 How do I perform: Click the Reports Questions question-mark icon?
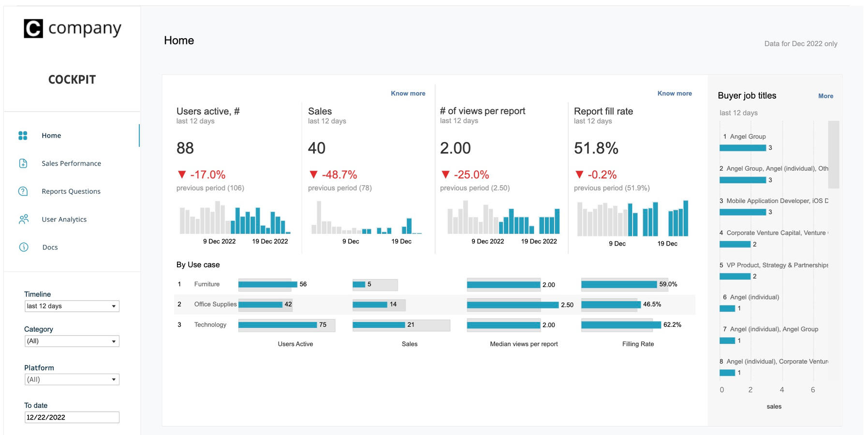click(23, 191)
